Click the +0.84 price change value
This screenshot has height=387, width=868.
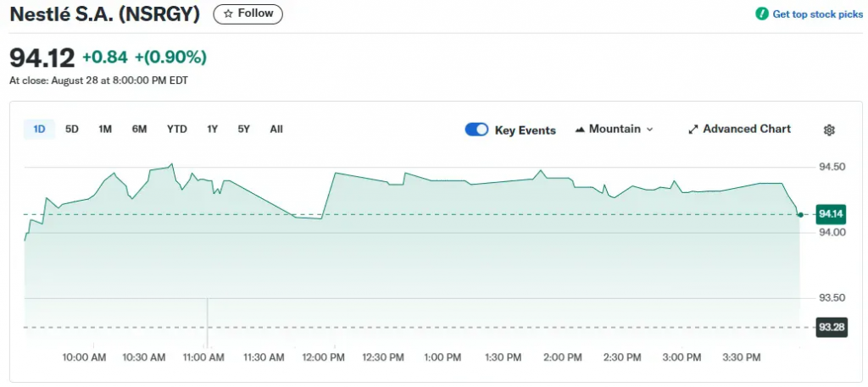104,57
